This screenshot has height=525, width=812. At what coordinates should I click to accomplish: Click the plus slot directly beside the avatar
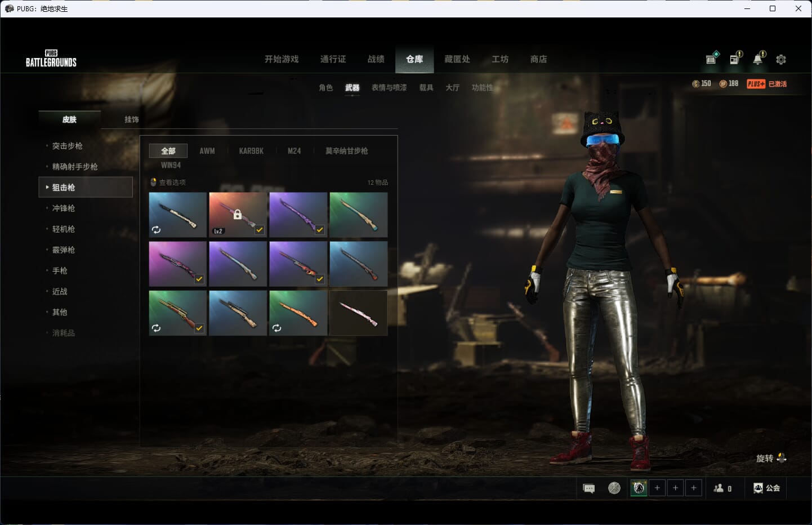click(x=657, y=488)
